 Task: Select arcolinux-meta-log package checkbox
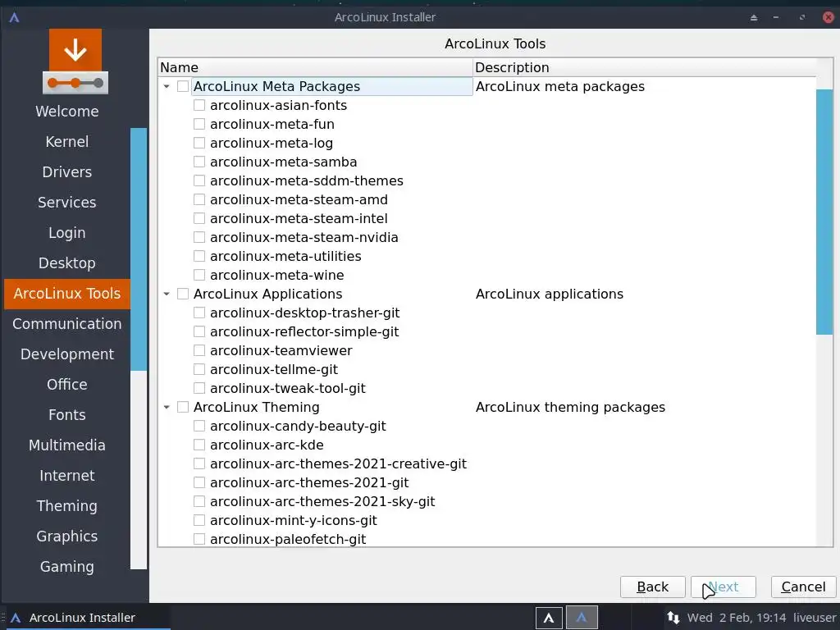pos(199,143)
